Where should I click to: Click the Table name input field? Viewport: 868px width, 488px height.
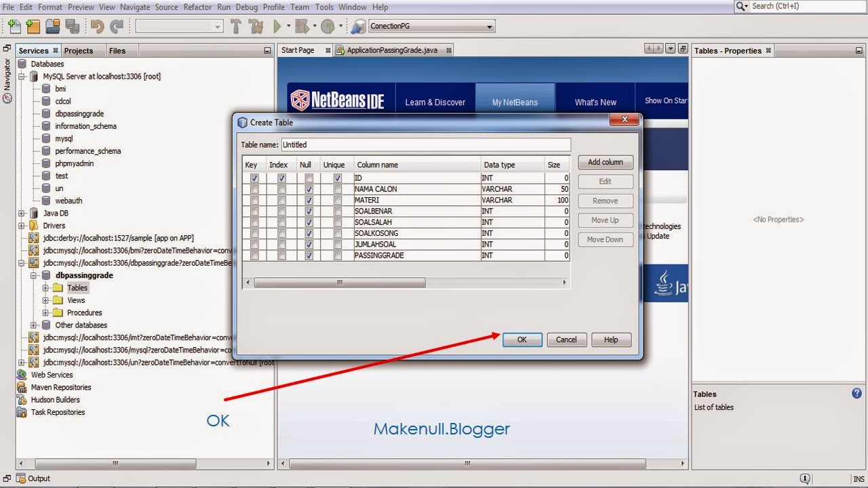(x=426, y=144)
